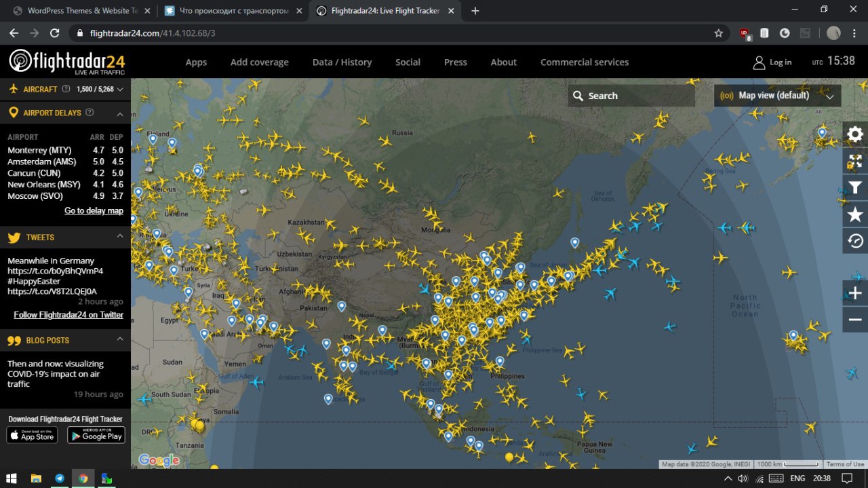Click the Blog Posts quote icon

click(14, 341)
